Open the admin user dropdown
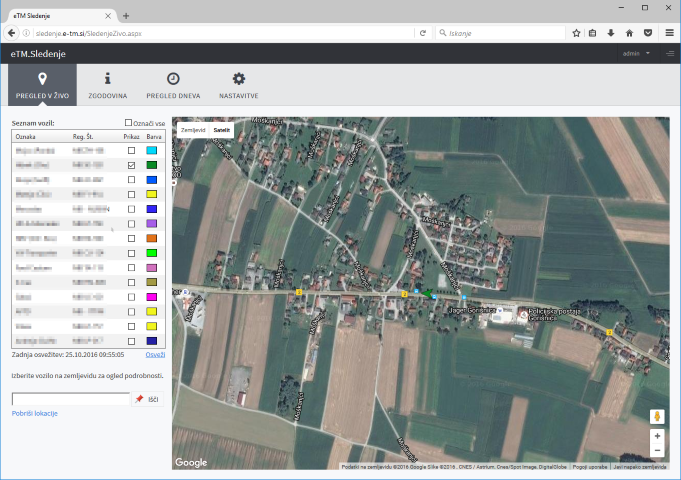Screen dimensions: 681x480 [x=636, y=53]
